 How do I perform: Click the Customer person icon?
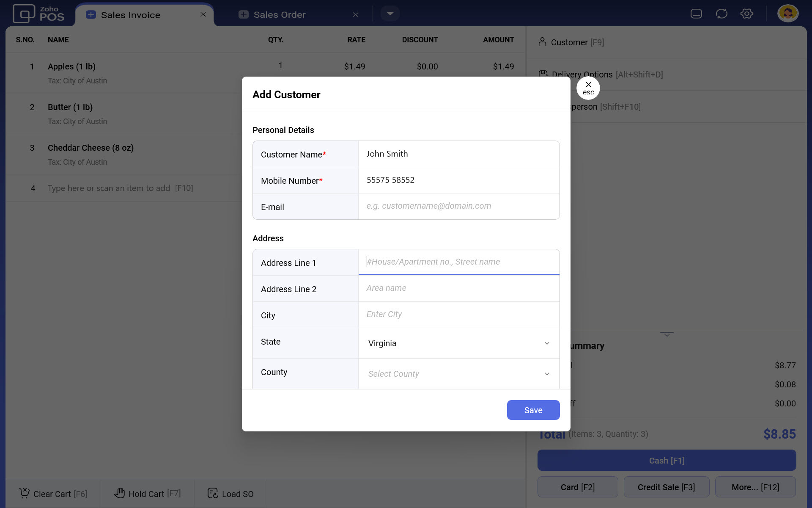[x=542, y=42]
